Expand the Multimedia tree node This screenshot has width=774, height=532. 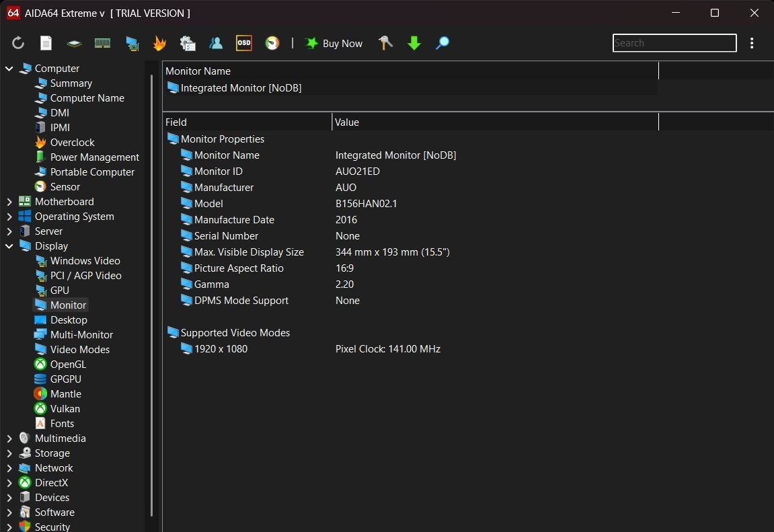[x=9, y=439]
